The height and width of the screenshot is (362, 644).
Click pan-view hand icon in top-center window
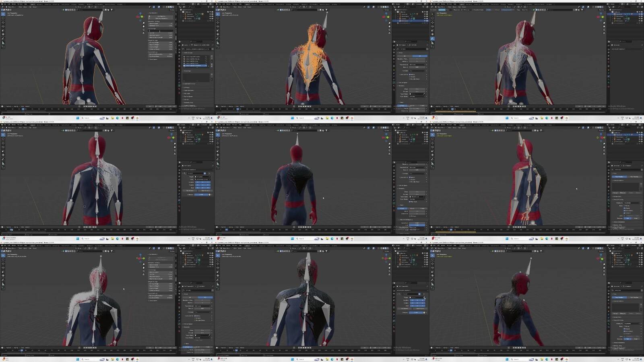pyautogui.click(x=389, y=26)
